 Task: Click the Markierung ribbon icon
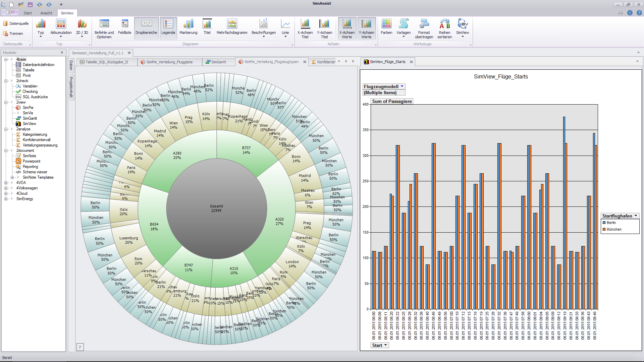[x=188, y=24]
